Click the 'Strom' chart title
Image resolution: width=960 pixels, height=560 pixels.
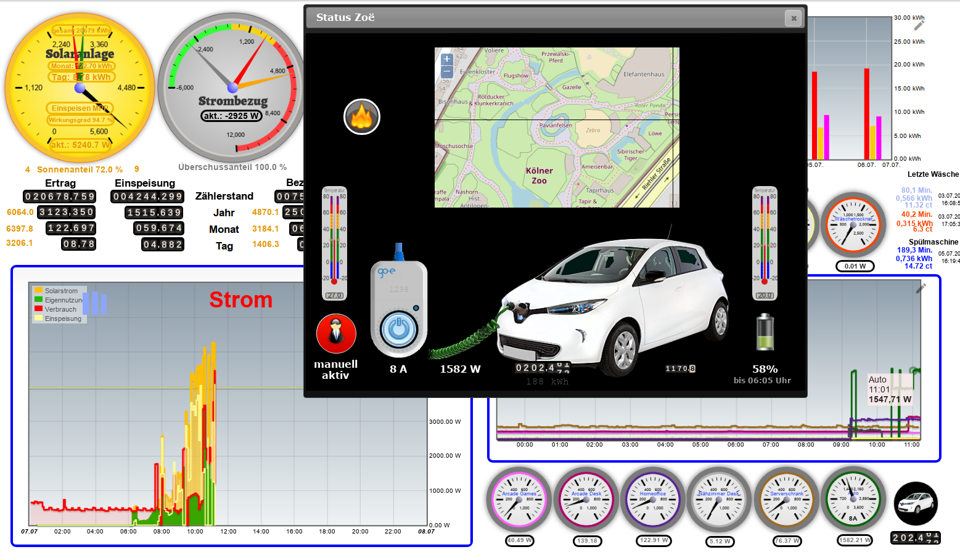pyautogui.click(x=241, y=299)
